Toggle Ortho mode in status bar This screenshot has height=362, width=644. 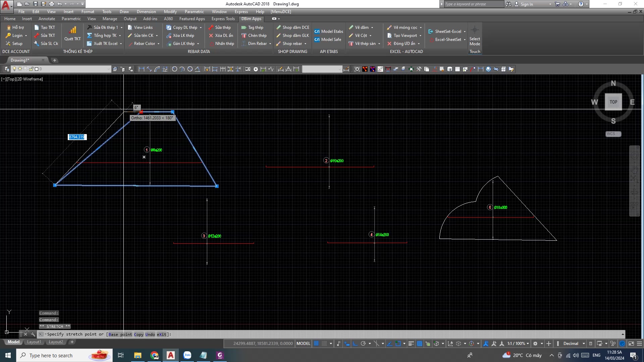(355, 344)
